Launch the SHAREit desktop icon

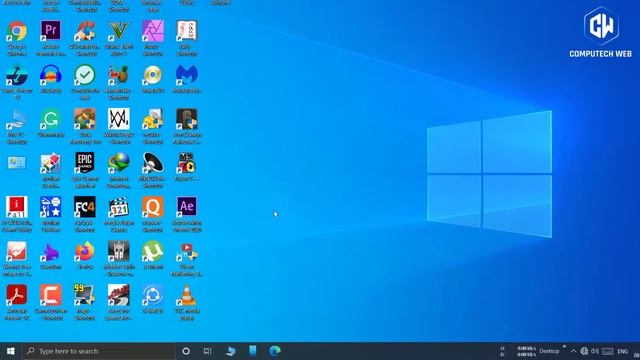point(153,295)
